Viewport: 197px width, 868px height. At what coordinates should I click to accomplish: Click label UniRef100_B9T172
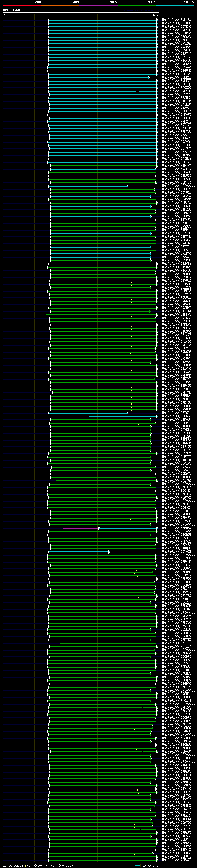tap(176, 125)
